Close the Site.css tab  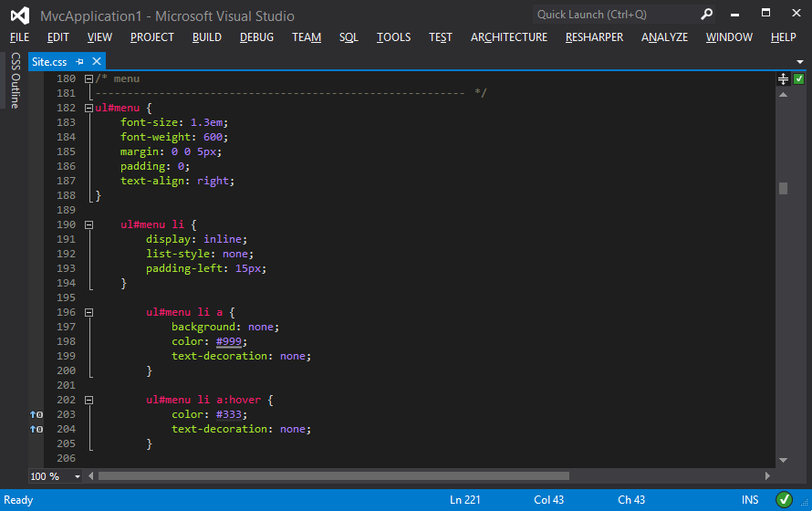95,62
